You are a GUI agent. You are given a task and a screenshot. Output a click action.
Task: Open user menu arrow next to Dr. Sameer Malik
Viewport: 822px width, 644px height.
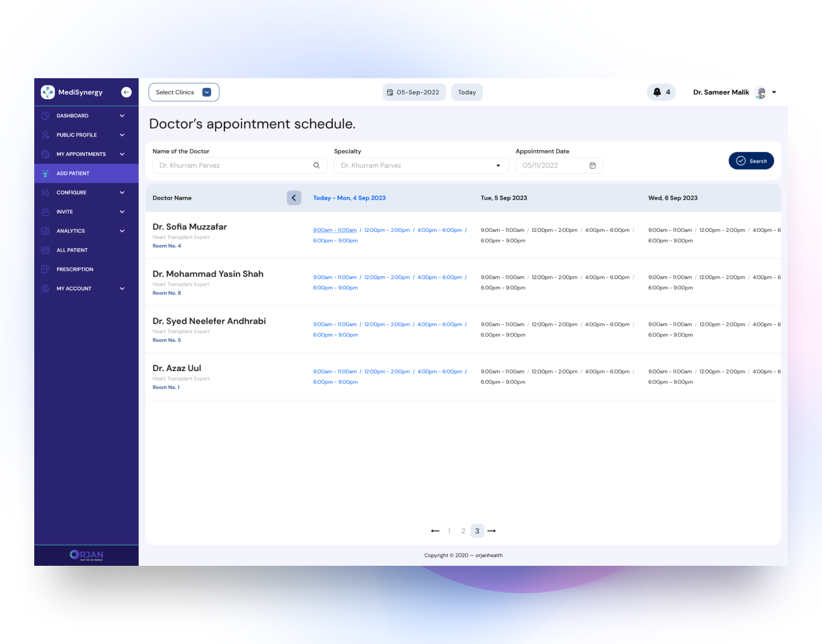(774, 92)
